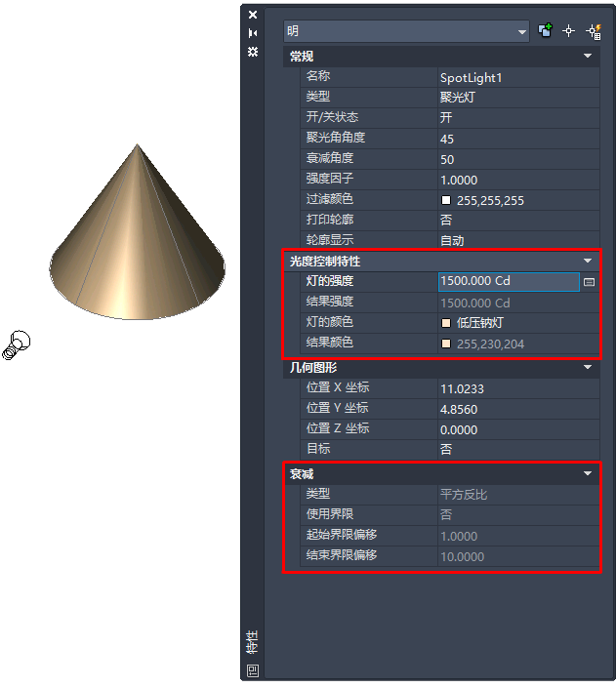Collapse the 常规 section
616x688 pixels.
(x=588, y=56)
